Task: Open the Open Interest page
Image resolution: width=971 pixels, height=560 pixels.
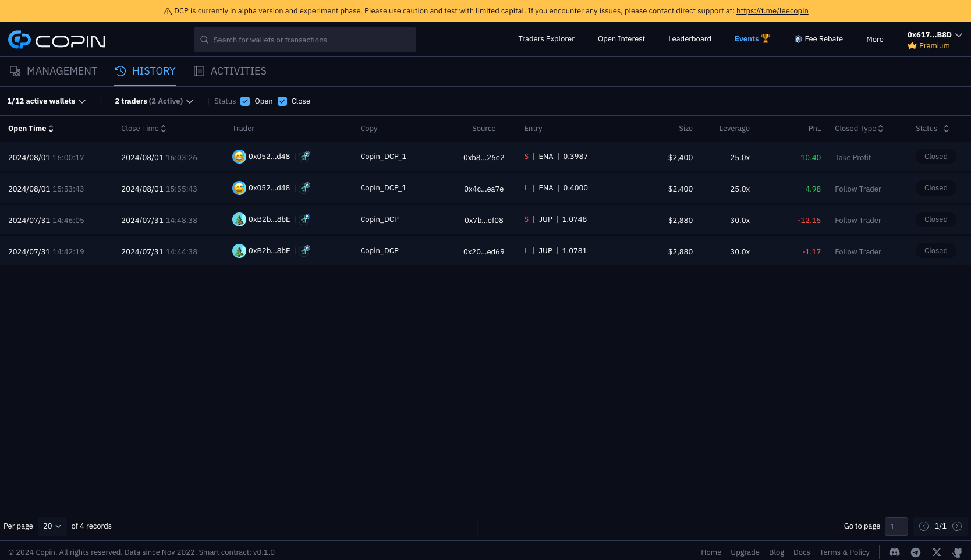Action: [x=621, y=39]
